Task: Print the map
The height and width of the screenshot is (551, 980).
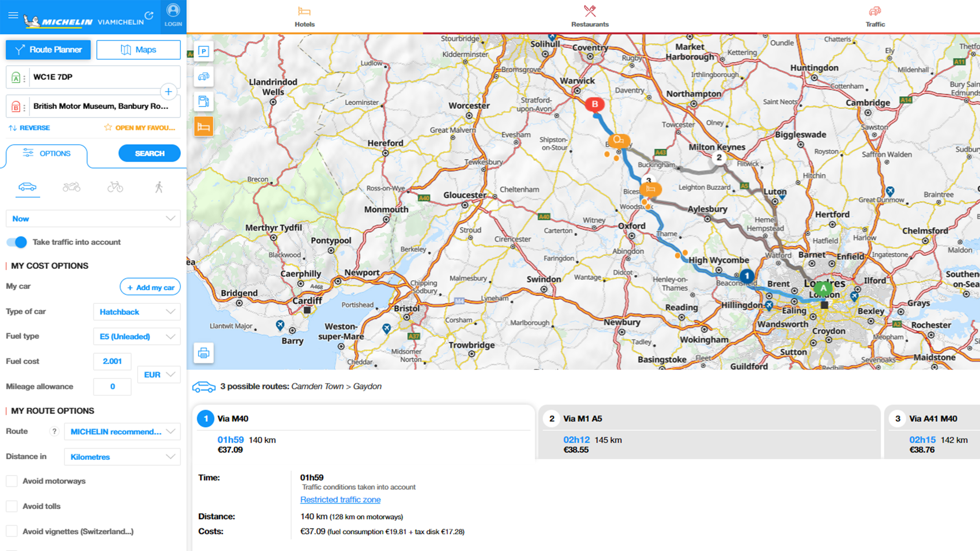Action: 204,353
